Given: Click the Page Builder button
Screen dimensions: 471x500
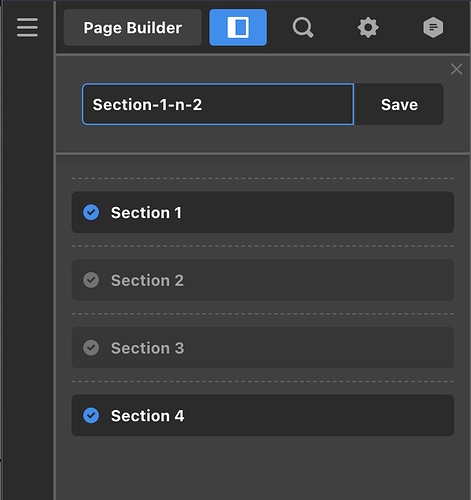Looking at the screenshot, I should [133, 27].
